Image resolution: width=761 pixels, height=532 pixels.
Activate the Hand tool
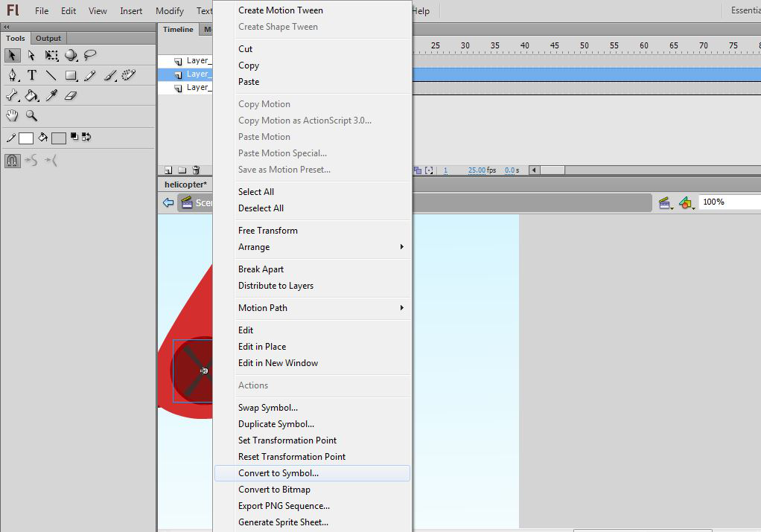[x=13, y=115]
